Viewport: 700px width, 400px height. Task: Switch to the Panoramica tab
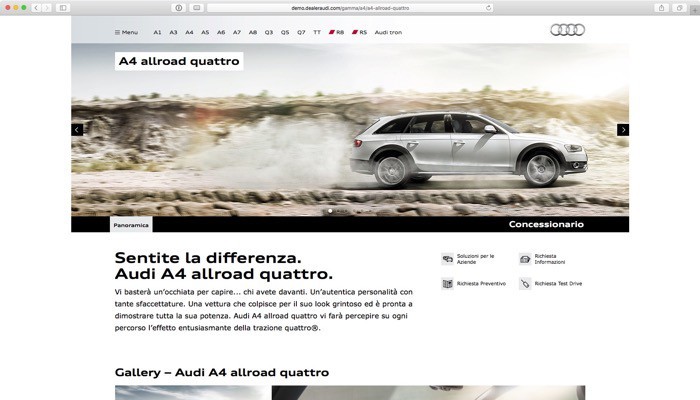coord(131,225)
